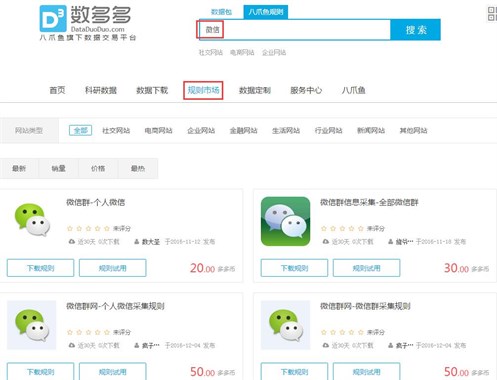Screen dimensions: 497x380
Task: Click the star rating of 微信群网-个人微信采集规则
Action: pyautogui.click(x=88, y=332)
